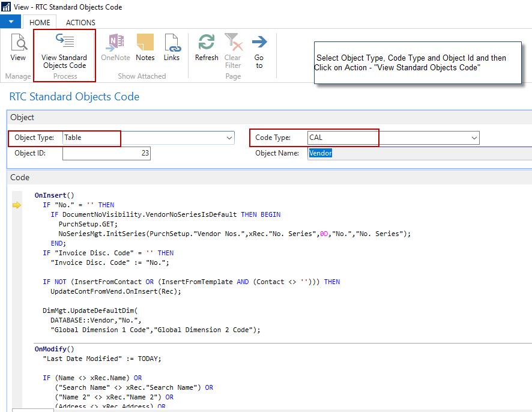Click the IF DocumentNoVisibility.VendorNoSeriesIsDefault line
Viewport: 532px width, 412px height.
click(166, 214)
